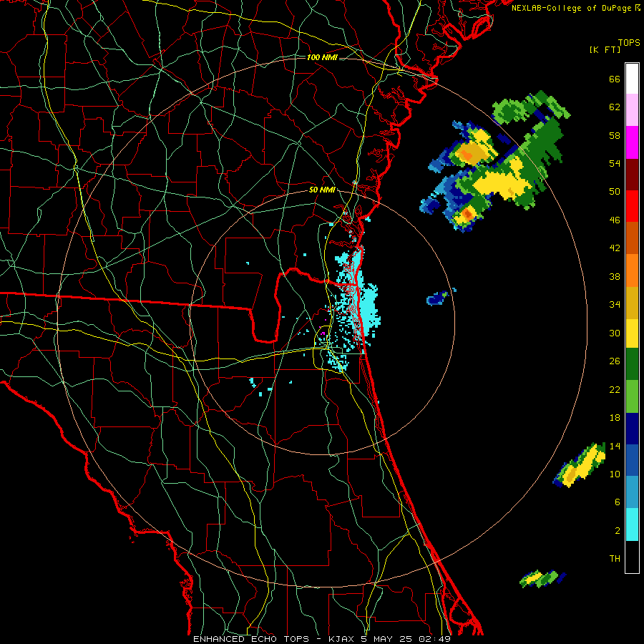Click the yellow 34 K FT legend swatch
This screenshot has height=644, width=644.
pyautogui.click(x=632, y=333)
